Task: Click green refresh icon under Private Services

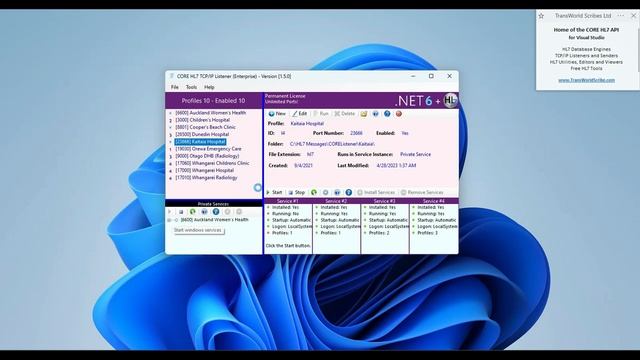Action: [193, 212]
